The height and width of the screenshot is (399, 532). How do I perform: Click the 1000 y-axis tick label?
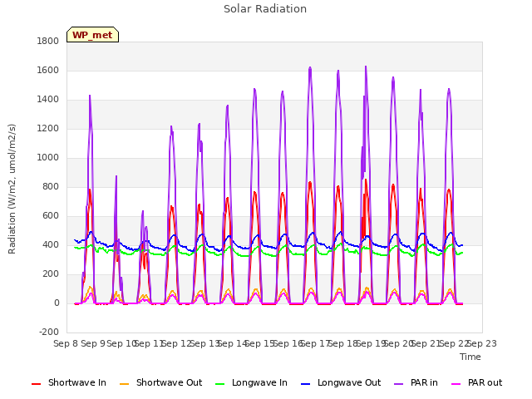coord(48,157)
